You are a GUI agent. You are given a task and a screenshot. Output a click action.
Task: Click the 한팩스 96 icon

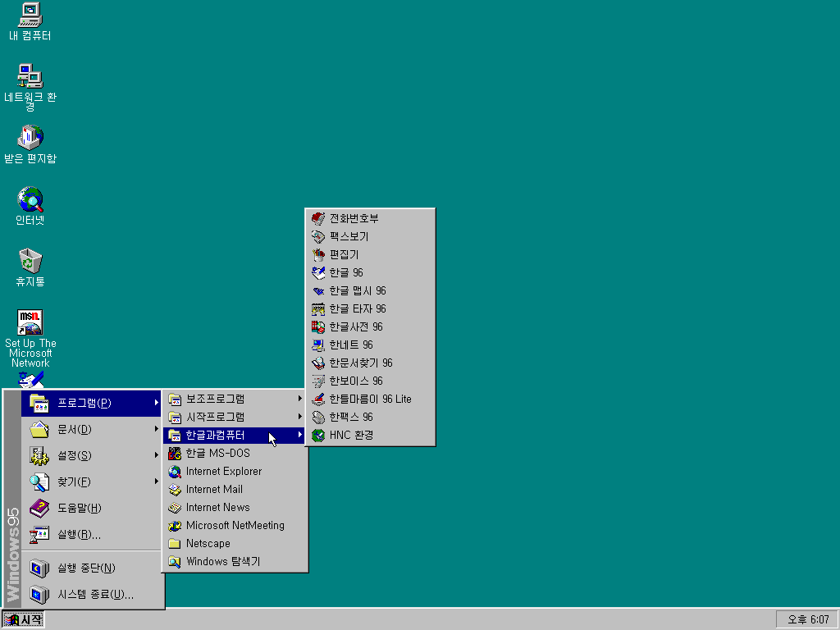coord(318,417)
